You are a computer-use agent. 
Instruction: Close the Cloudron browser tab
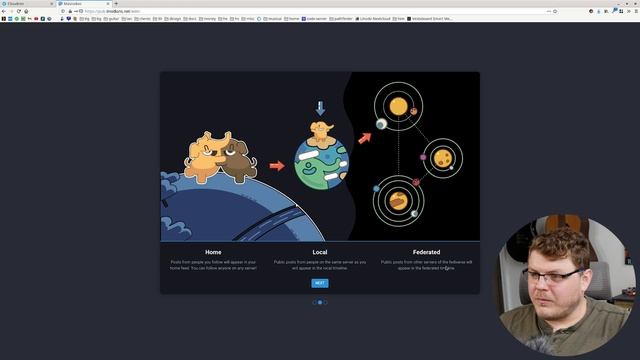(52, 4)
